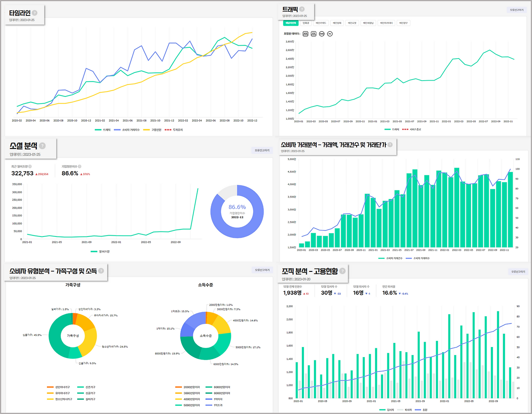The width and height of the screenshot is (532, 414).
Task: Click 오류신고하기 button in 소셜 분석 panel
Action: (262, 150)
